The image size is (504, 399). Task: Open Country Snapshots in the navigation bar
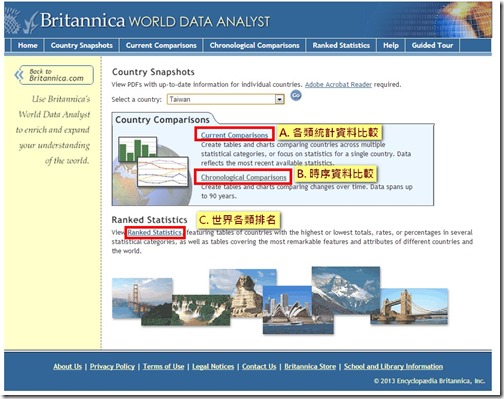pos(82,45)
